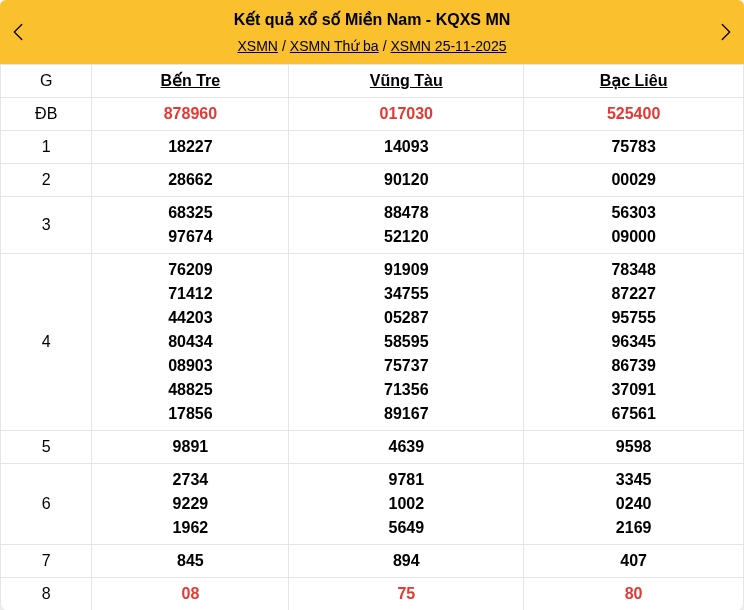Go to previous lottery result day

coord(18,32)
